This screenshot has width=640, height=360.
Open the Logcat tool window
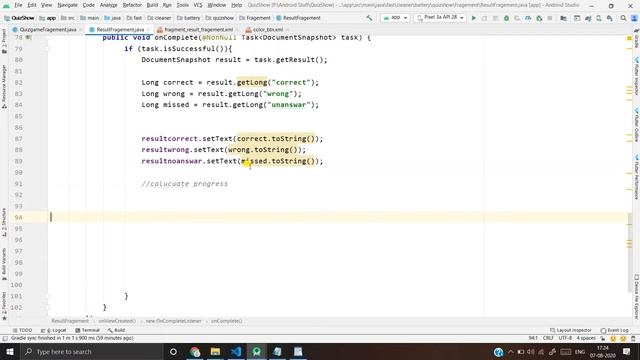54,330
